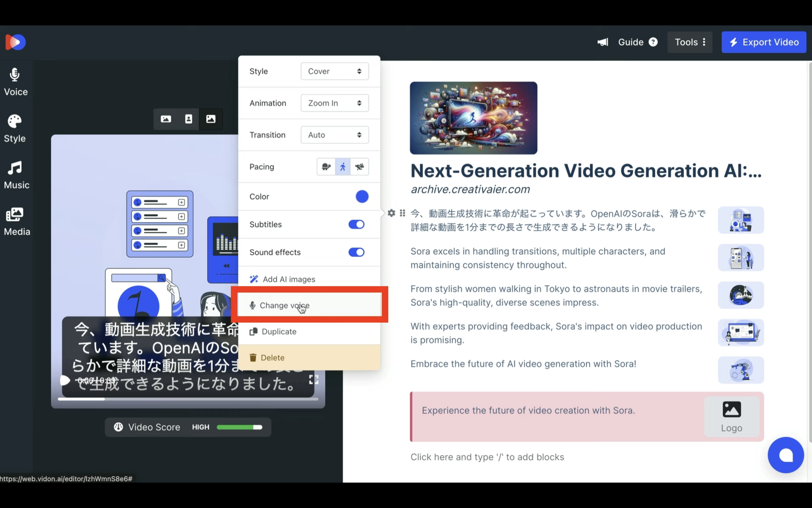The width and height of the screenshot is (812, 508).
Task: Click the video progress bar
Action: (x=188, y=399)
